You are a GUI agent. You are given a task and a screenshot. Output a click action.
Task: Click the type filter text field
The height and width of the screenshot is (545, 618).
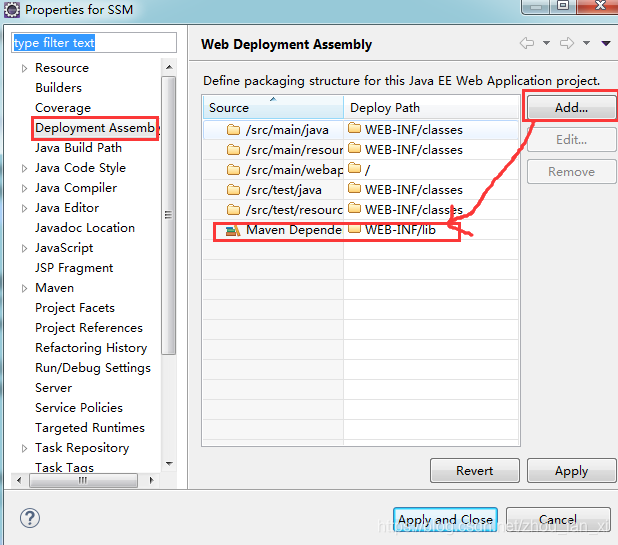click(x=94, y=43)
